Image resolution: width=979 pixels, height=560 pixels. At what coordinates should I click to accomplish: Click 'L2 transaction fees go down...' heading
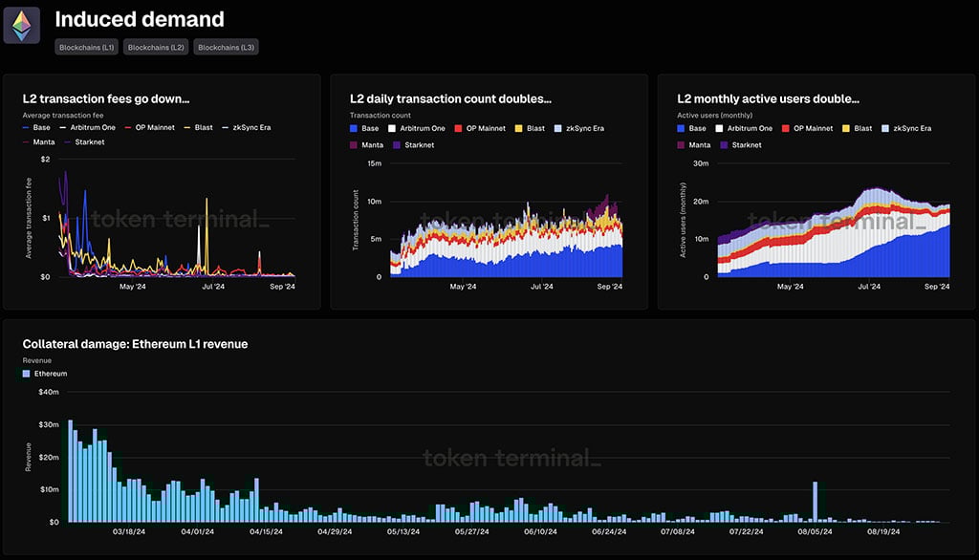(106, 98)
